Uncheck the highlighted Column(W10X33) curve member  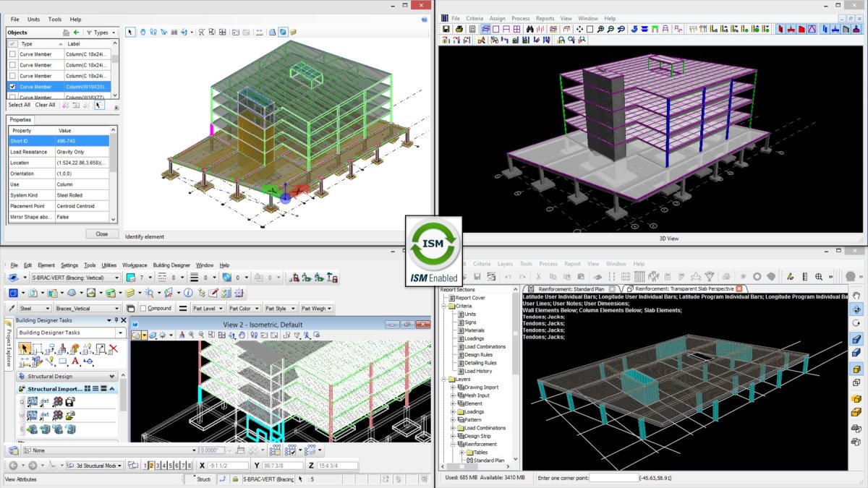12,87
